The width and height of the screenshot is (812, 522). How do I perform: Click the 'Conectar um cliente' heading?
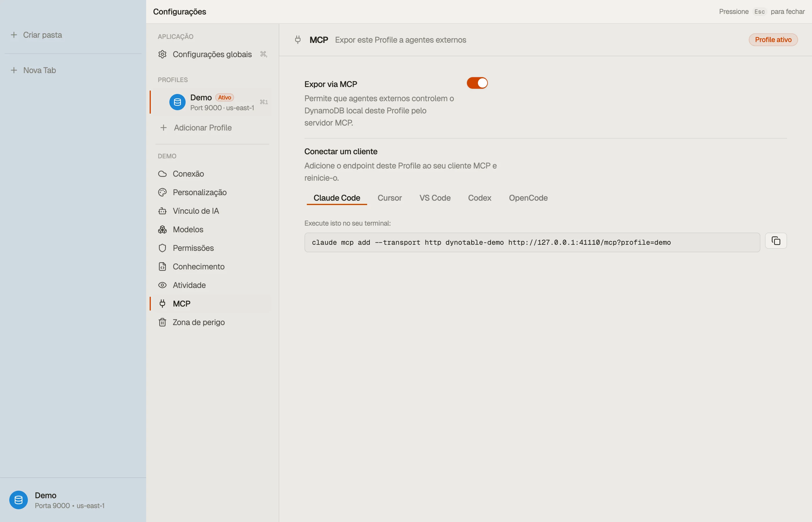[x=340, y=151]
